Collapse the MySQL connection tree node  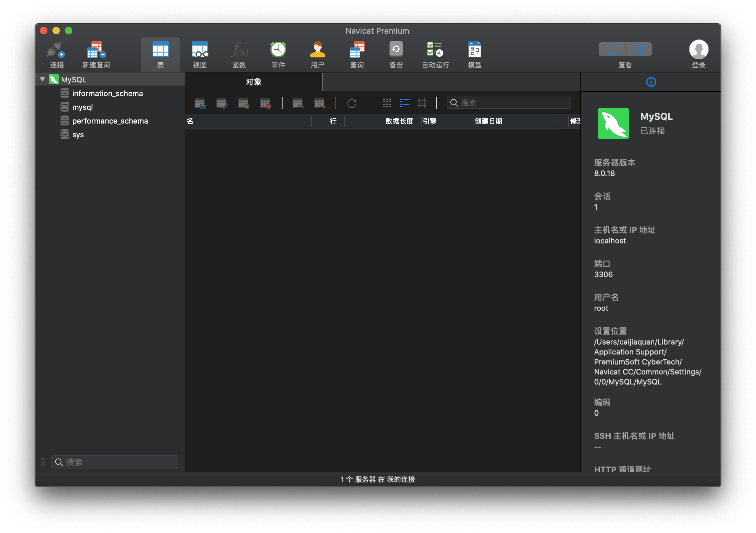click(x=42, y=79)
